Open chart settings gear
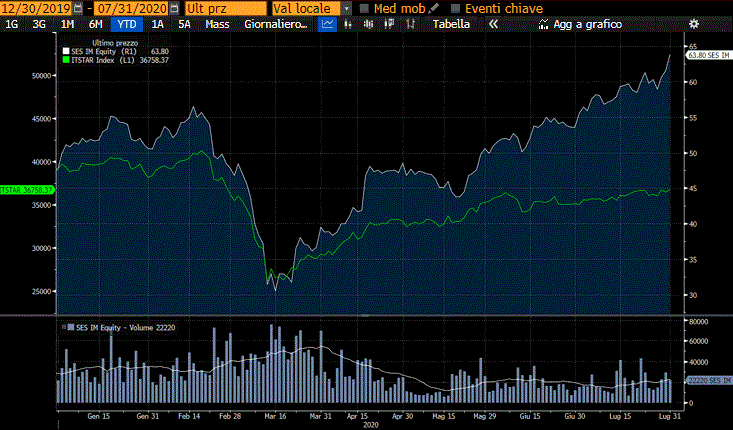The height and width of the screenshot is (430, 733). pyautogui.click(x=694, y=24)
